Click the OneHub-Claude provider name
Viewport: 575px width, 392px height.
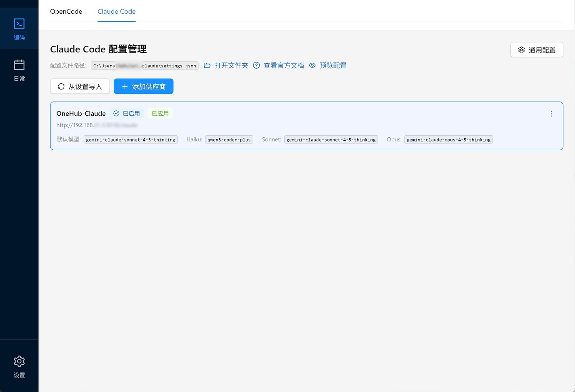tap(81, 114)
